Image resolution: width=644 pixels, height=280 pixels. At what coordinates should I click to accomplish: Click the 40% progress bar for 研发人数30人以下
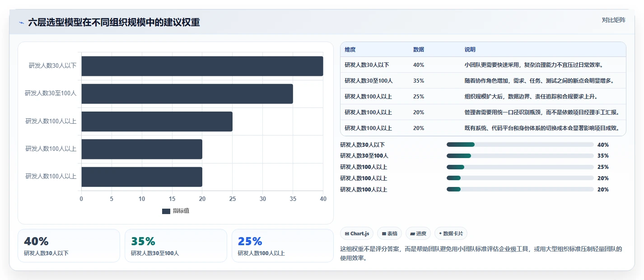point(520,145)
